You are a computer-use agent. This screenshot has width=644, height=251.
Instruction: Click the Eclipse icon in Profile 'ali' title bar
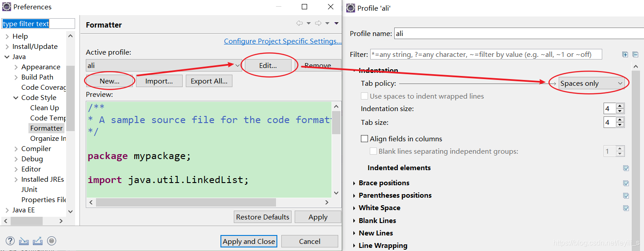[351, 8]
